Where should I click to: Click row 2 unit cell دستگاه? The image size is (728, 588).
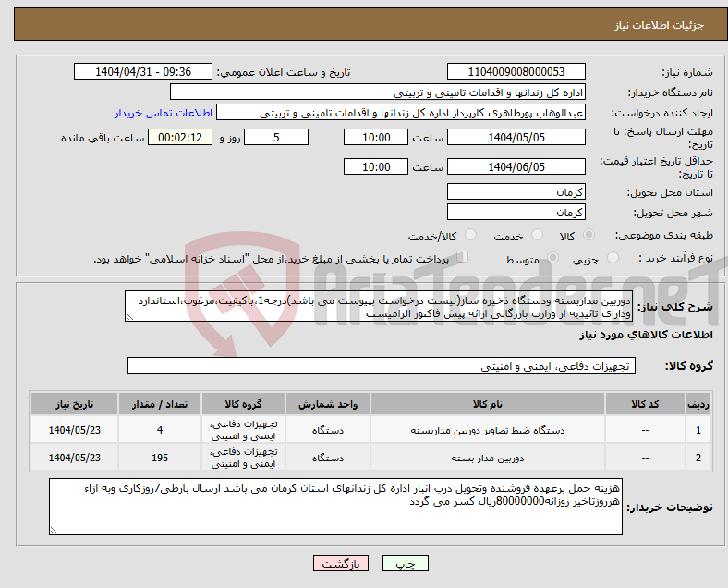click(x=328, y=458)
